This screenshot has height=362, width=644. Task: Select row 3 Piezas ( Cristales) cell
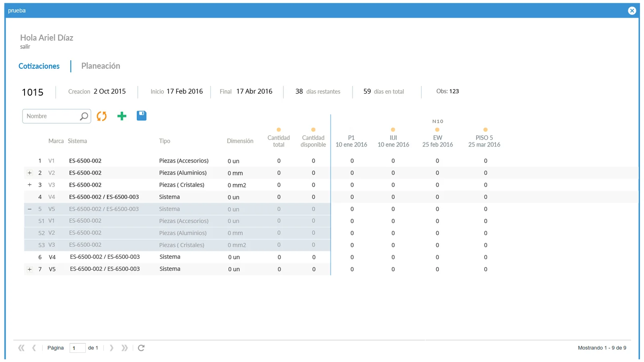click(x=182, y=185)
